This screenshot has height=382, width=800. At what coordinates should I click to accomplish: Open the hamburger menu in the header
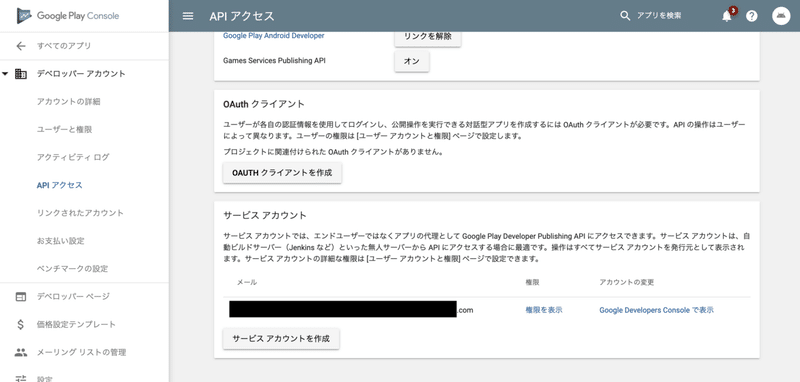click(188, 16)
